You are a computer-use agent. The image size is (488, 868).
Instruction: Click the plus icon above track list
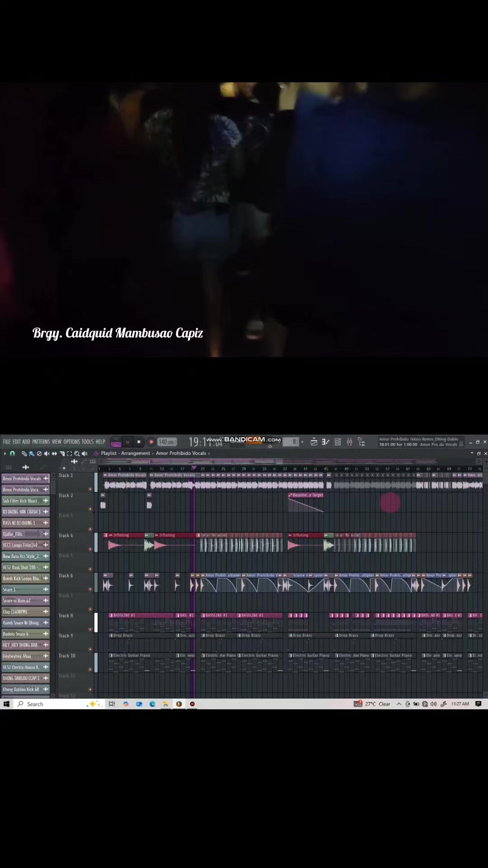64,468
